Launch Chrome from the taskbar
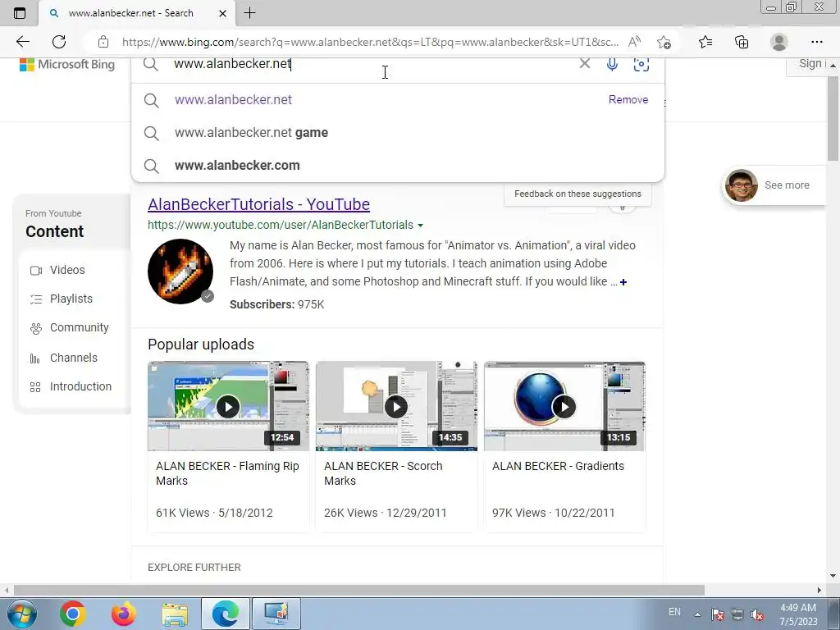 tap(73, 614)
